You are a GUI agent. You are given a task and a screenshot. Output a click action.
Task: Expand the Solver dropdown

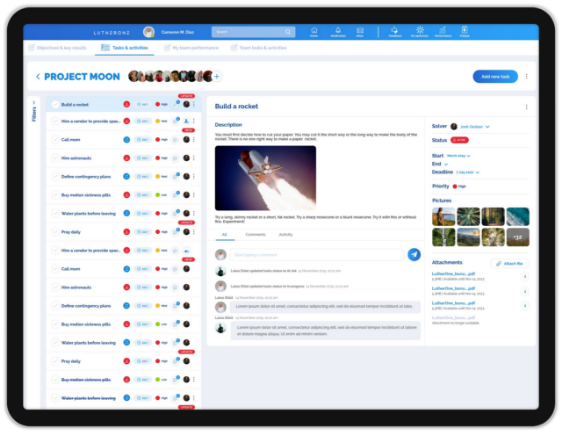click(x=487, y=127)
